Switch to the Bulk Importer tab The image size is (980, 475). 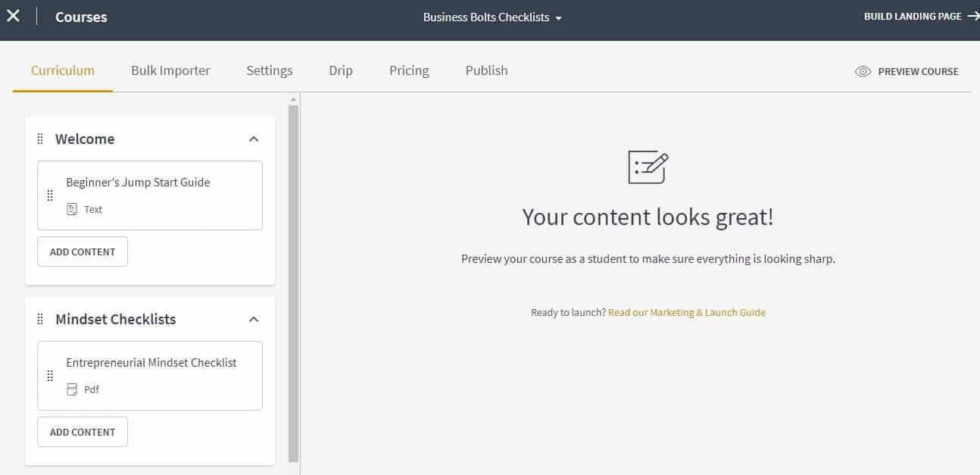pos(170,70)
